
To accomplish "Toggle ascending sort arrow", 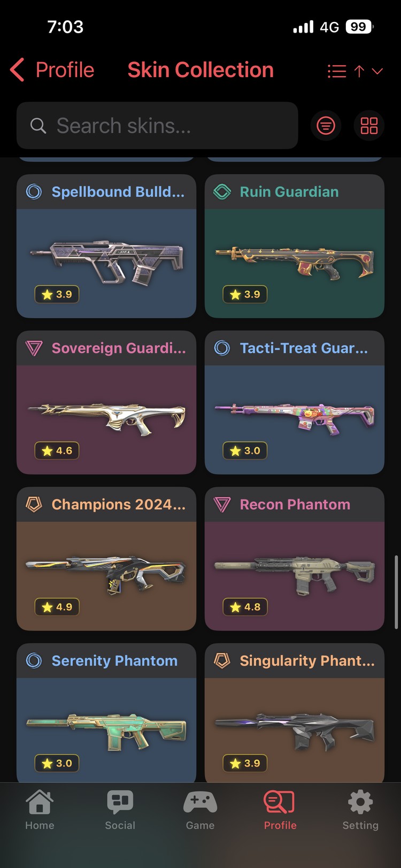I will (359, 71).
